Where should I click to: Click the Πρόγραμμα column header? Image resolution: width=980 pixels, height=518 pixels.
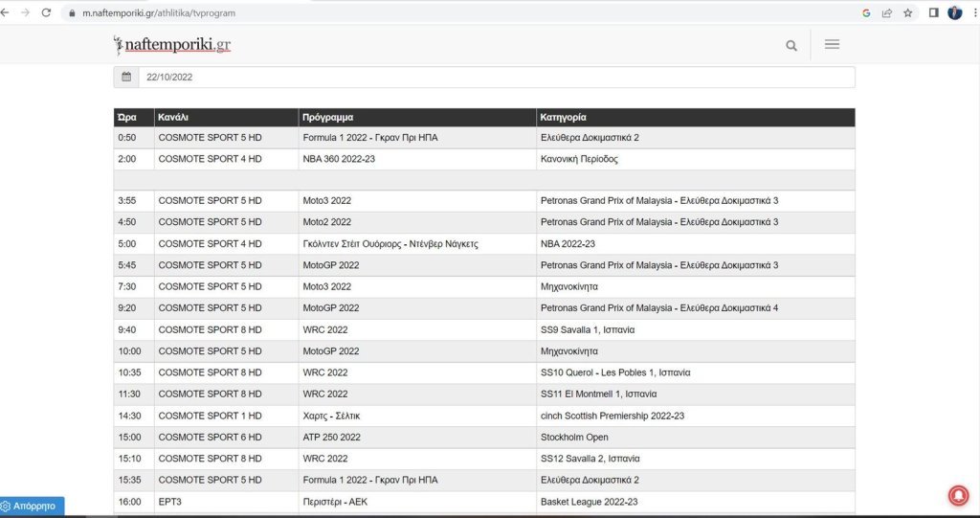329,117
